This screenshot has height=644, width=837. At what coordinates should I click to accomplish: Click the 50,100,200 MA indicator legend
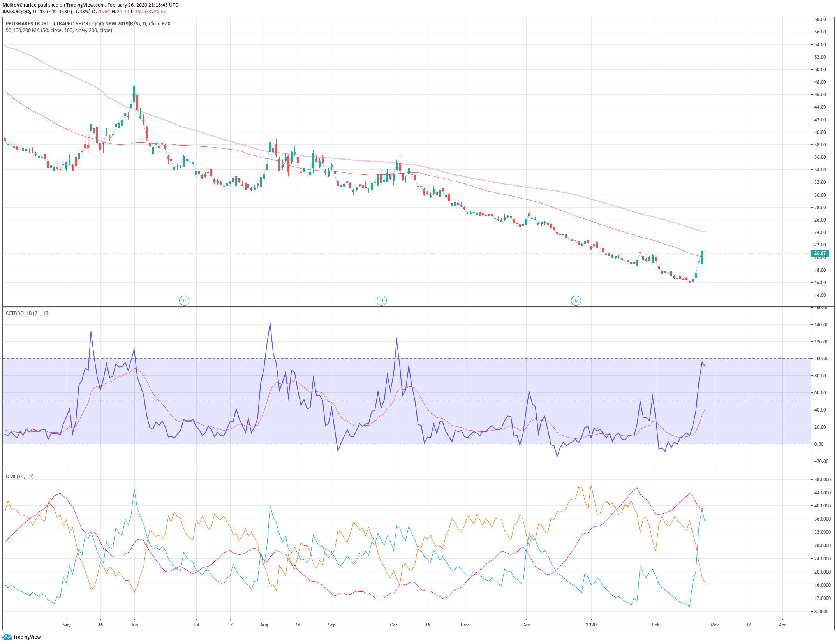click(59, 30)
